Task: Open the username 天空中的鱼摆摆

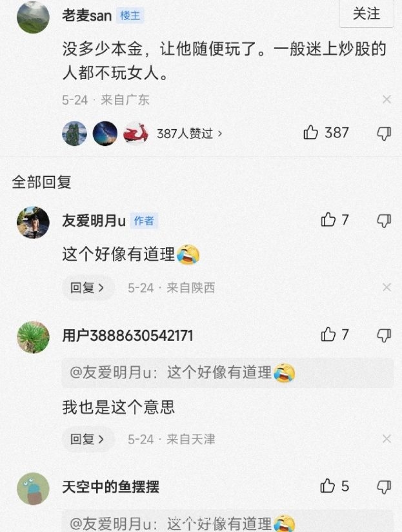Action: [x=110, y=487]
